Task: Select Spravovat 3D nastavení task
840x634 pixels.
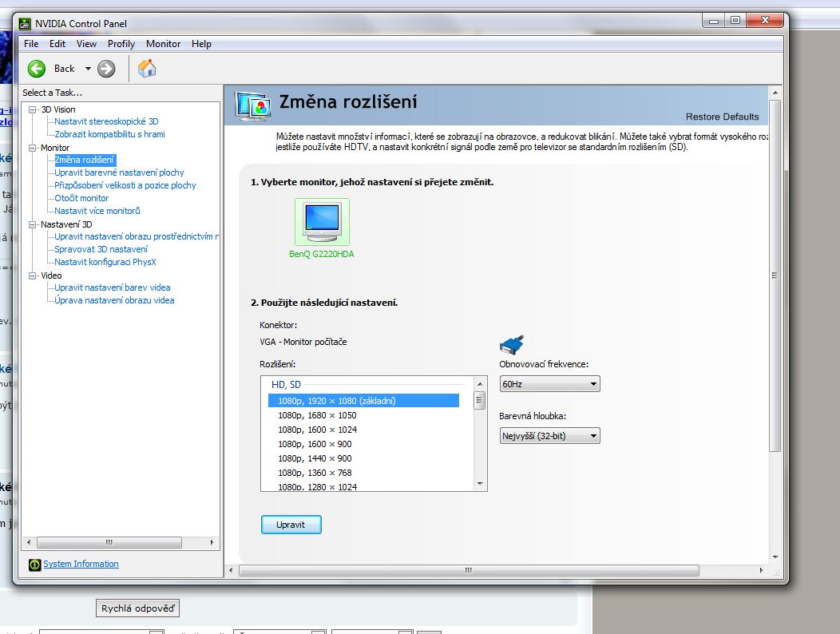Action: pyautogui.click(x=101, y=249)
